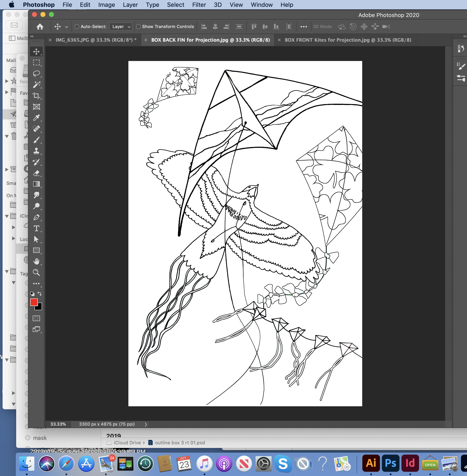Select the Zoom tool
Image resolution: width=467 pixels, height=476 pixels.
pyautogui.click(x=36, y=272)
